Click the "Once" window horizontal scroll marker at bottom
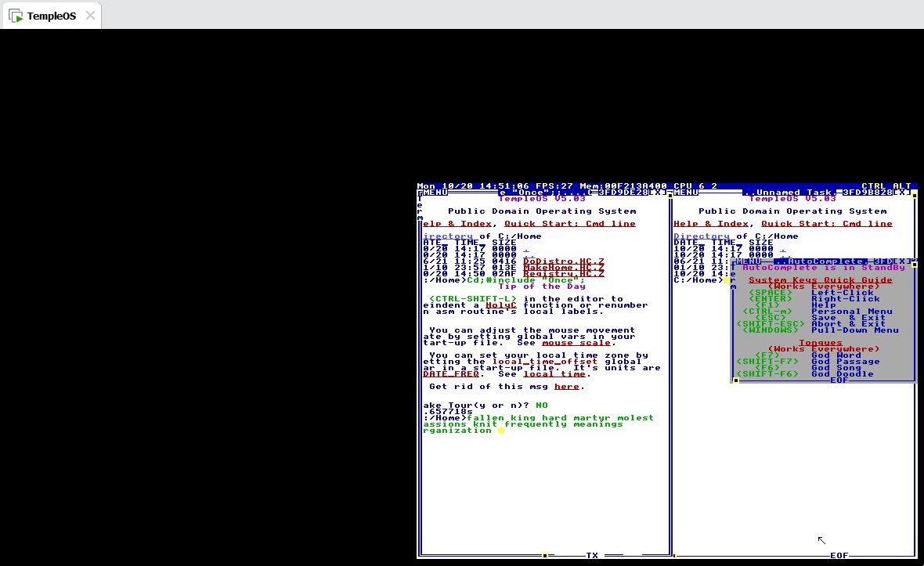This screenshot has height=566, width=924. click(545, 555)
